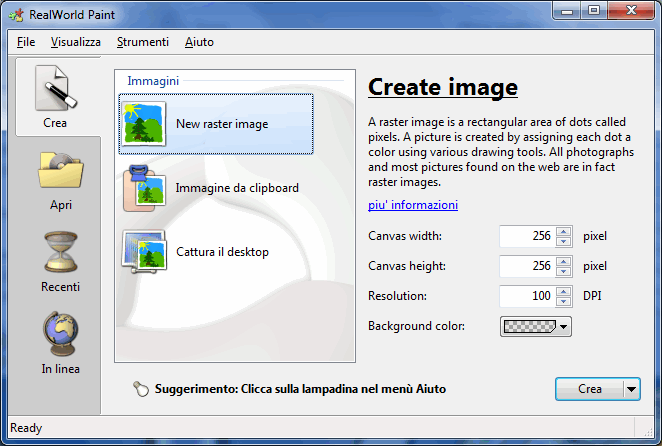Follow the piu' informazioni link
The width and height of the screenshot is (662, 446).
point(413,205)
